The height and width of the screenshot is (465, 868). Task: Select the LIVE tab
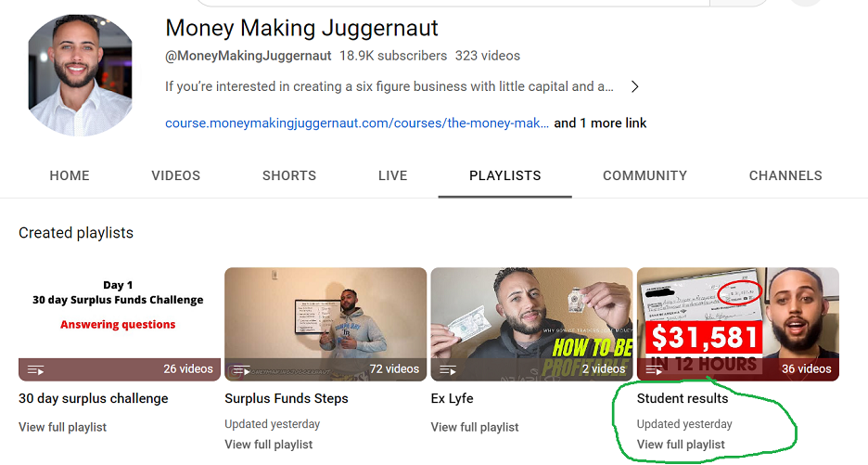[392, 175]
